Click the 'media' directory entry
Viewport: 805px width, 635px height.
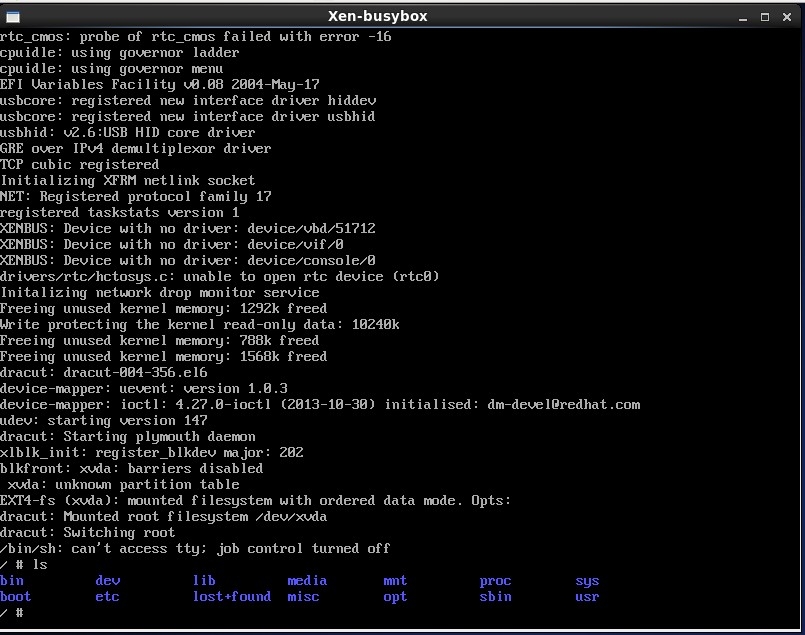click(x=307, y=580)
